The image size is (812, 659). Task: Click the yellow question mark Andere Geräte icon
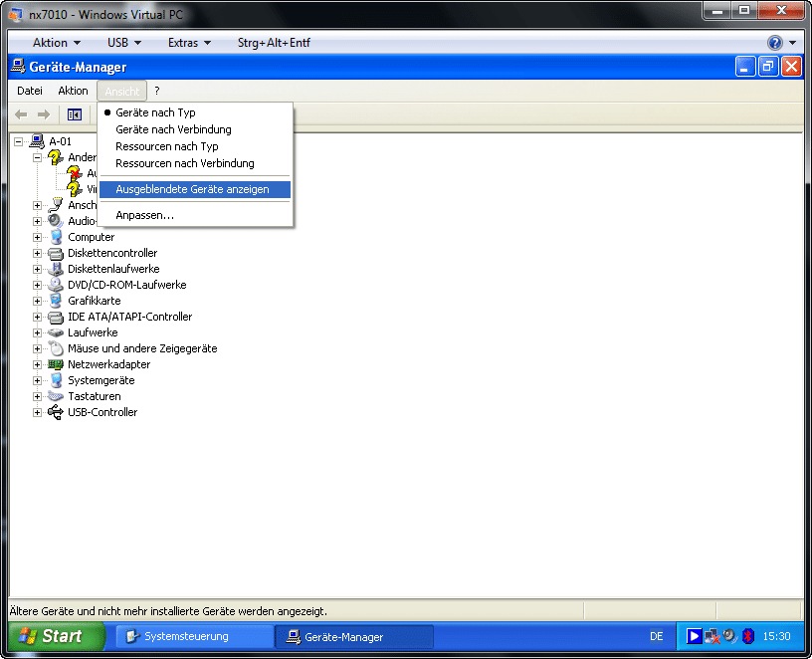click(x=56, y=157)
